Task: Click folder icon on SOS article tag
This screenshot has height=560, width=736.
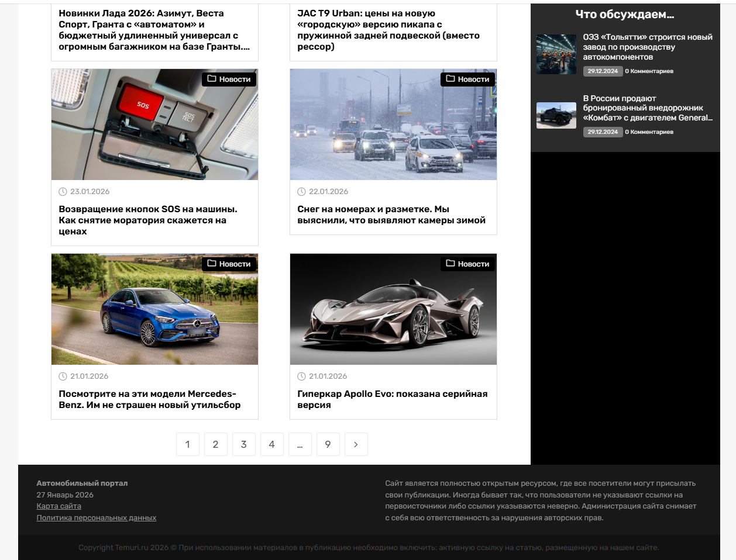Action: [212, 79]
